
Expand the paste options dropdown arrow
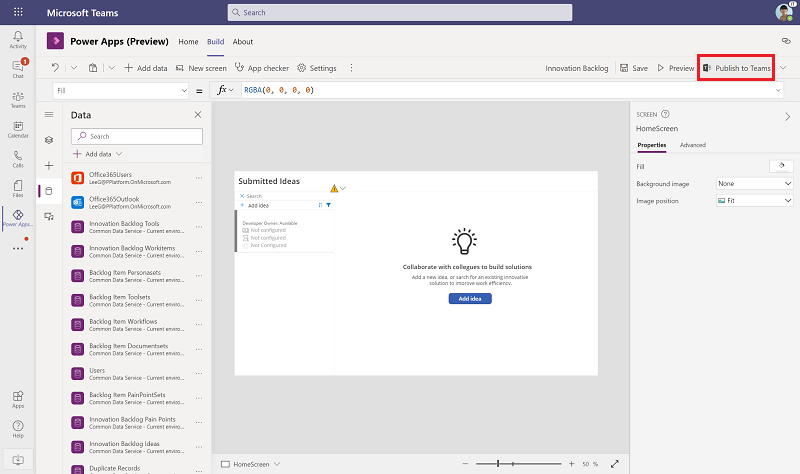[112, 68]
